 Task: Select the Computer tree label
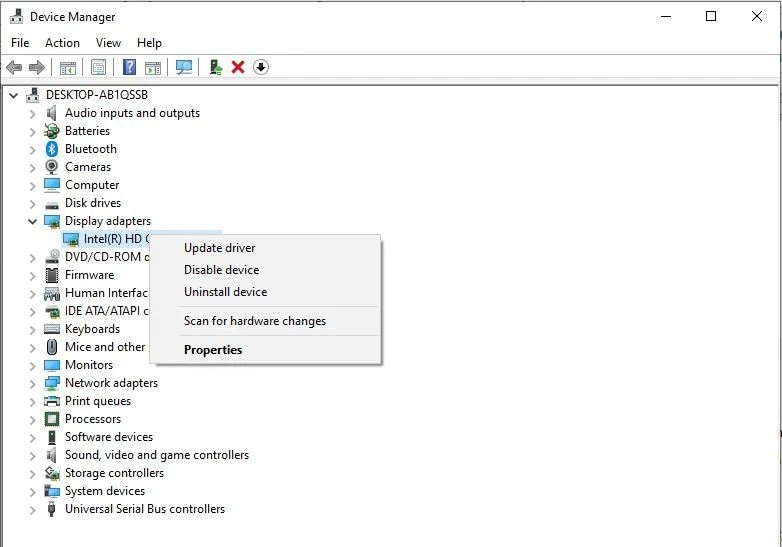[92, 185]
